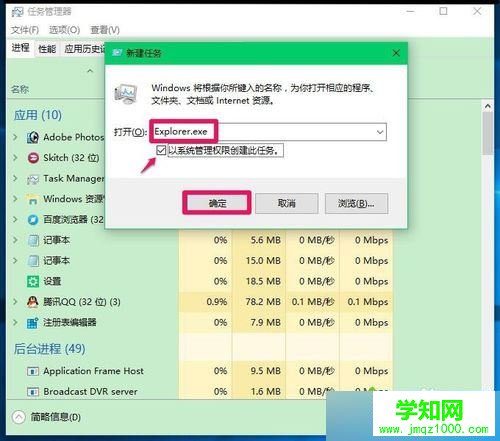Open the 选项(O) menu
Screen dimensions: 500x441
[64, 30]
